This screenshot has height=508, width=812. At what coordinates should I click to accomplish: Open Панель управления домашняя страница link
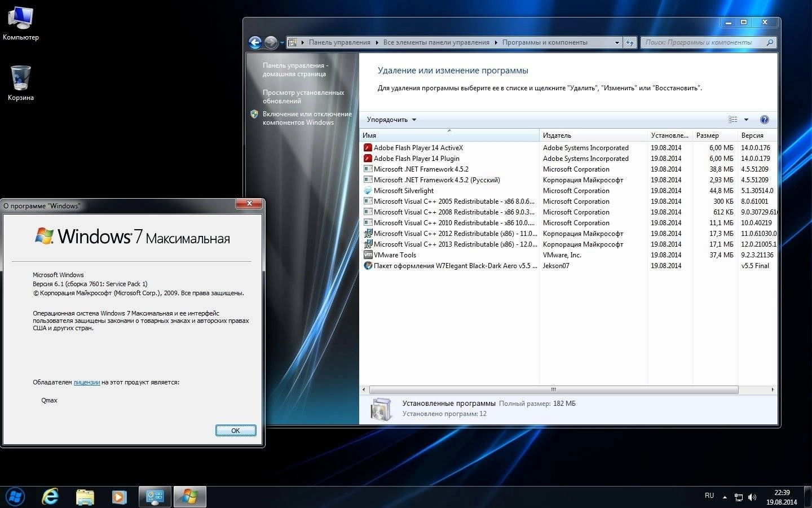click(x=295, y=69)
